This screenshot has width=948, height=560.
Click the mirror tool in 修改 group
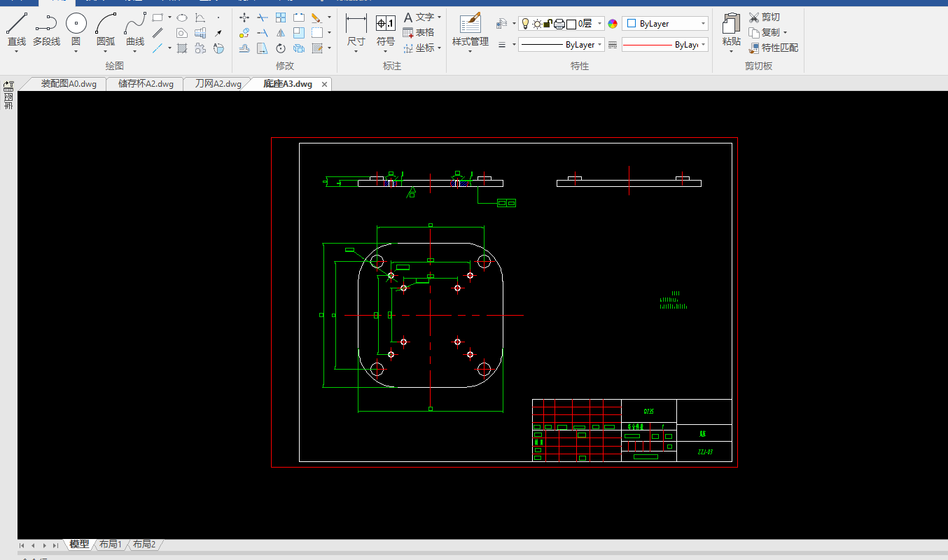click(x=281, y=33)
